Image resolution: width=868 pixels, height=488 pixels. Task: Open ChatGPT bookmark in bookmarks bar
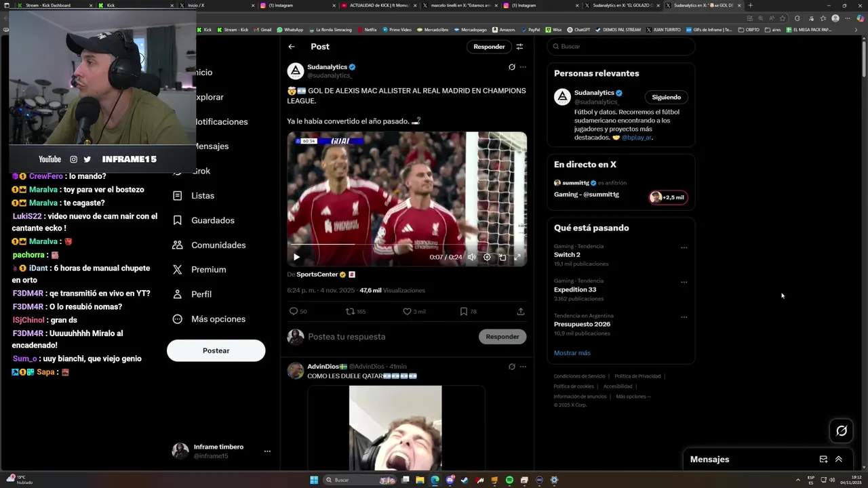point(578,30)
